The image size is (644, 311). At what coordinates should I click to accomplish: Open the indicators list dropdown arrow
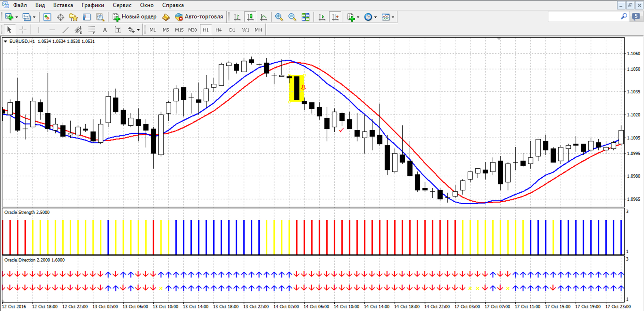point(358,17)
